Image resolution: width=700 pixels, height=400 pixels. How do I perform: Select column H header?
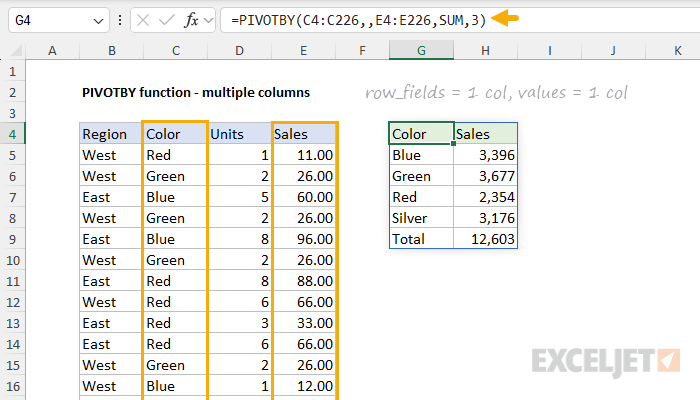[x=485, y=50]
